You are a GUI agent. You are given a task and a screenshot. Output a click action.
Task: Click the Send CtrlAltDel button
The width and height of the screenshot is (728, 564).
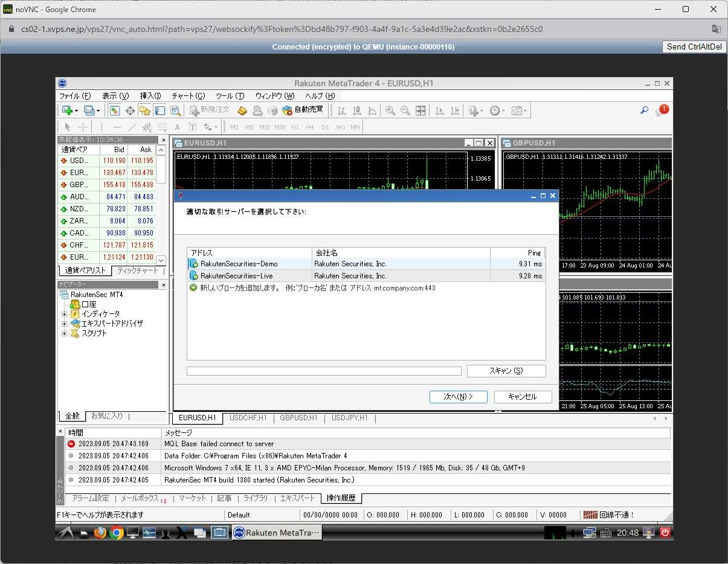pos(695,47)
